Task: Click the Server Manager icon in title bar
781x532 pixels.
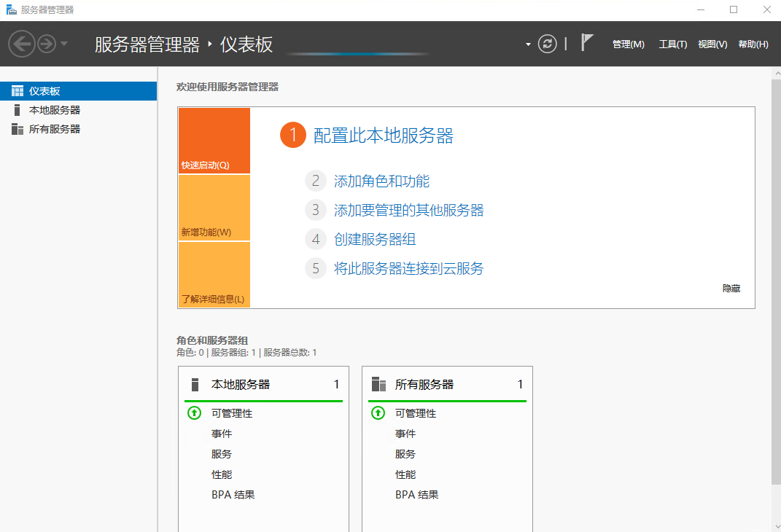Action: pyautogui.click(x=9, y=9)
